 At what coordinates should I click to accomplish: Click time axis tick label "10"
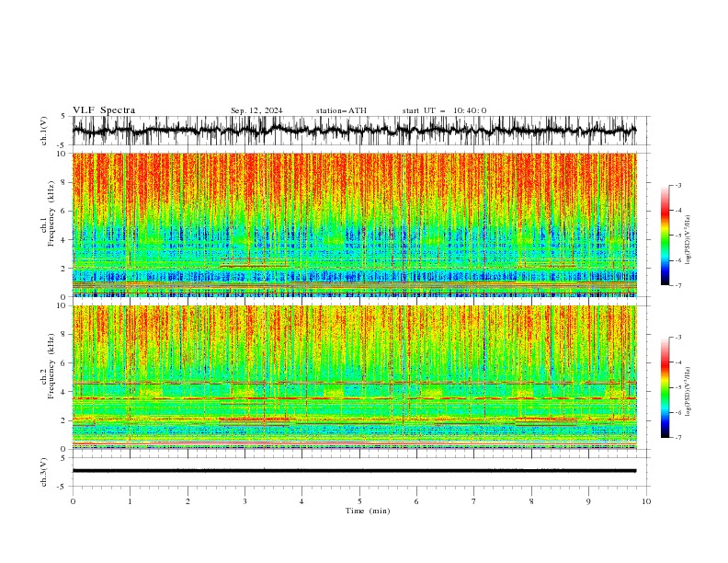pos(646,501)
